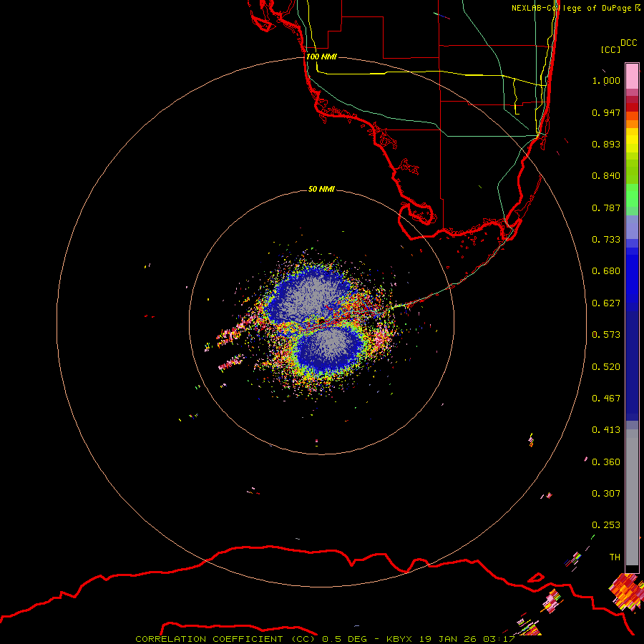Click the 0.5 DEG elevation text

tap(345, 639)
